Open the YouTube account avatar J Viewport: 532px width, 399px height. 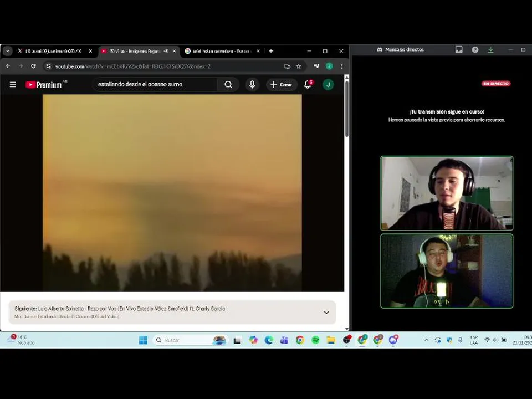[x=328, y=84]
